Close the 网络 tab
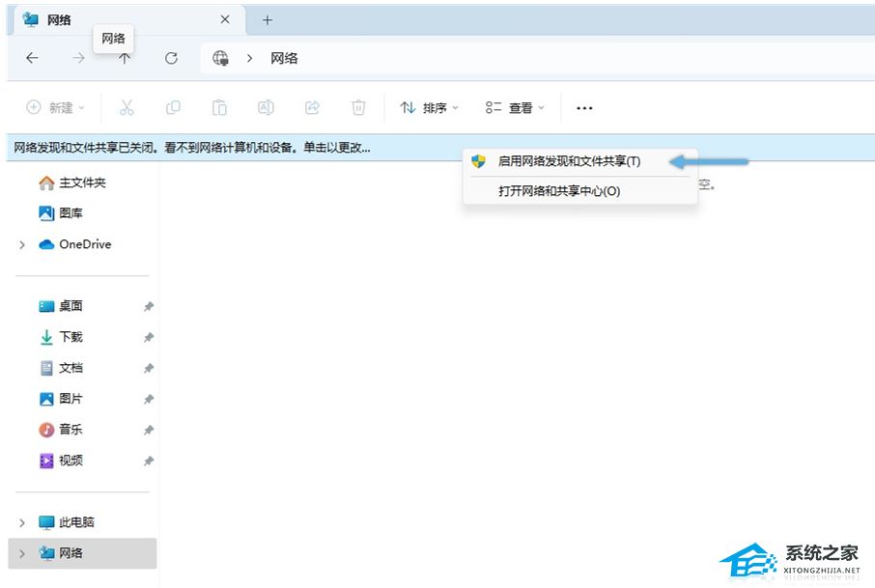Screen dimensions: 875x588 [x=225, y=19]
